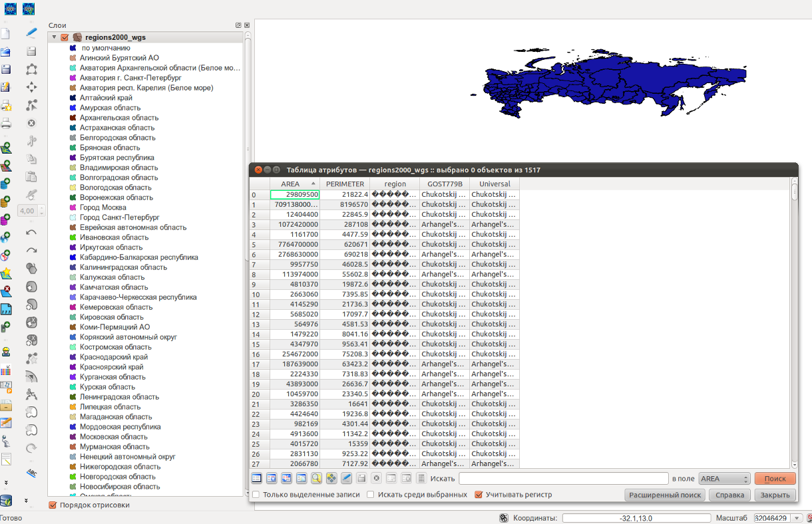The width and height of the screenshot is (812, 524).
Task: Click the toggle editing pencil in attribute table
Action: (x=346, y=478)
